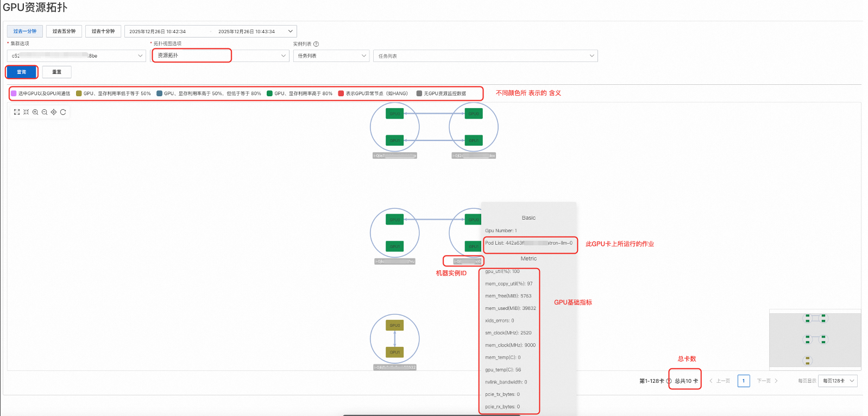Viewport: 868px width, 416px height.
Task: Click the red 表示GPU异常节点 legend swatch
Action: point(341,94)
